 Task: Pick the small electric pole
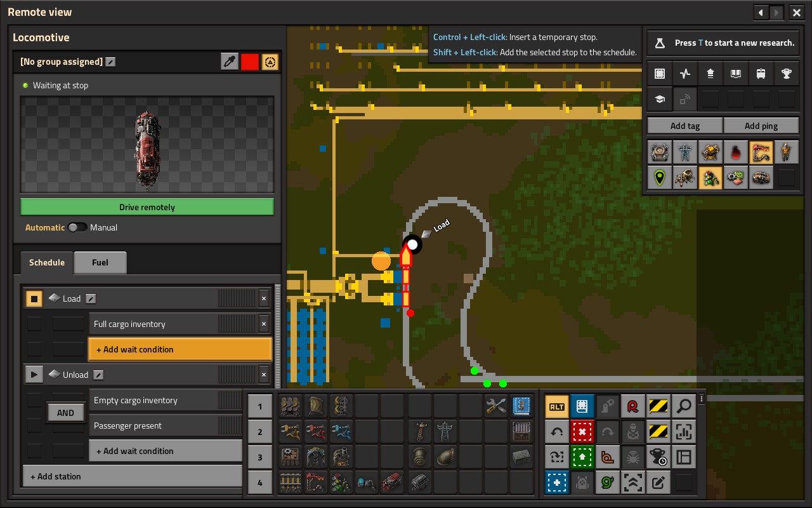tap(420, 432)
